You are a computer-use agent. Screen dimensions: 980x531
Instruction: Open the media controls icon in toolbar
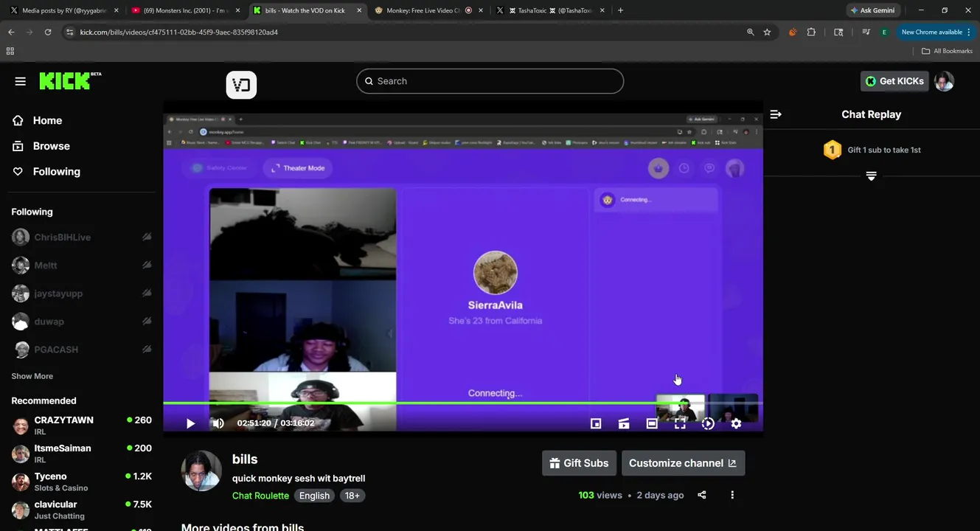tap(866, 32)
